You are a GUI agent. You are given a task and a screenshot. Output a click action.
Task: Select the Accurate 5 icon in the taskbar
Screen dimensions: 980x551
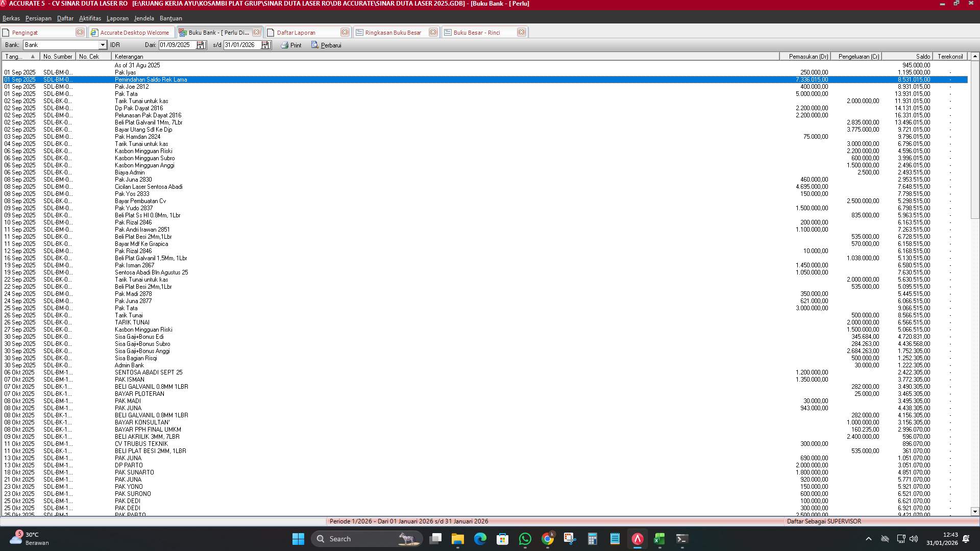click(x=636, y=539)
